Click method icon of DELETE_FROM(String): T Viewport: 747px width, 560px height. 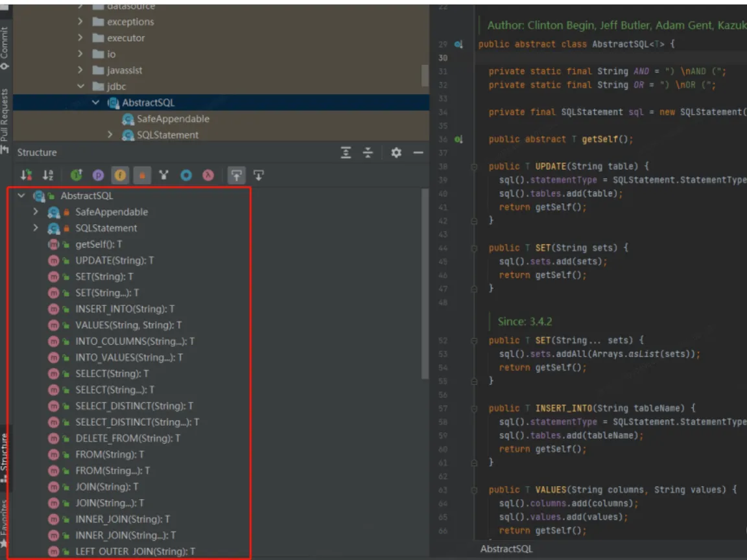[53, 439]
